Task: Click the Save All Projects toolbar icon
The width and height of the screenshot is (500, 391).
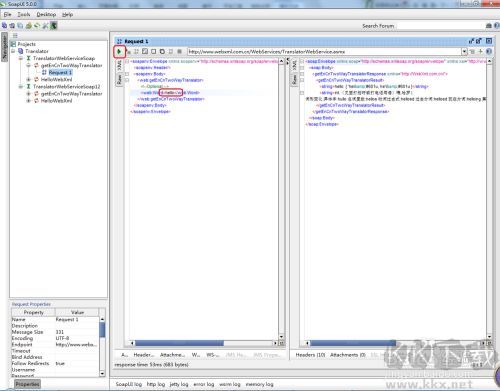Action: pyautogui.click(x=20, y=26)
